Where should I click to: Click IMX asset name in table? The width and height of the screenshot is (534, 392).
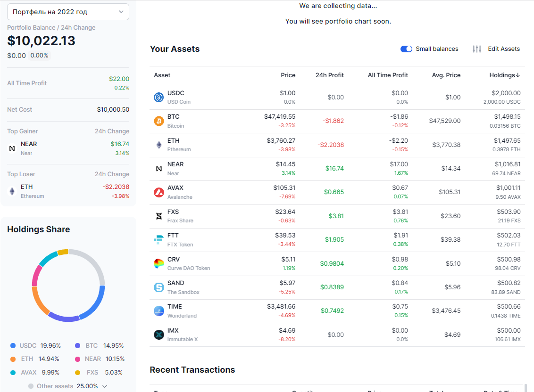[173, 331]
